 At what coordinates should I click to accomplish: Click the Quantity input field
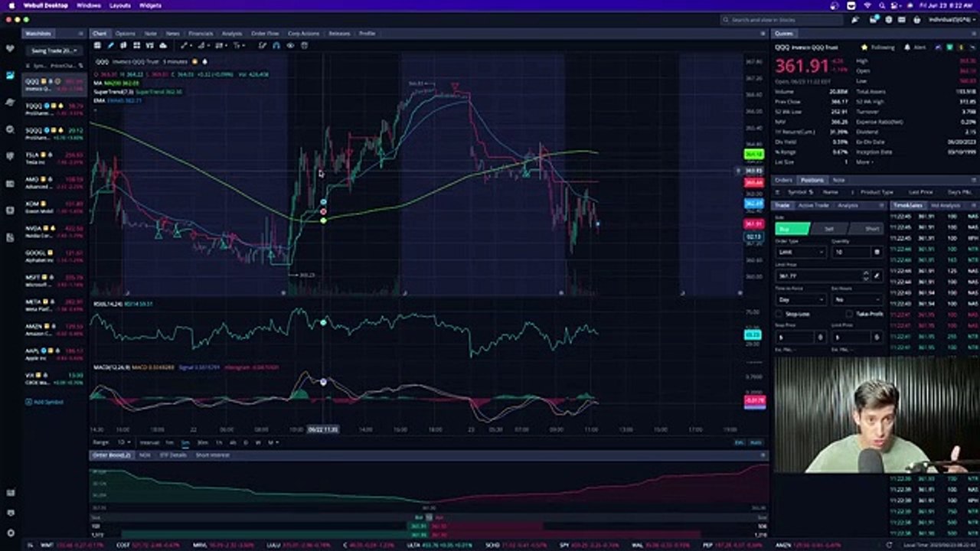(x=851, y=252)
